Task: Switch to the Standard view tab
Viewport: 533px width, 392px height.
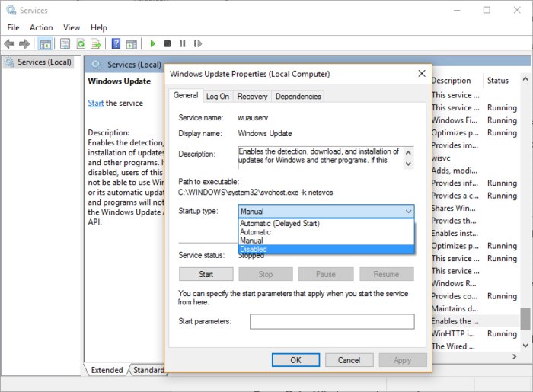Action: (148, 370)
